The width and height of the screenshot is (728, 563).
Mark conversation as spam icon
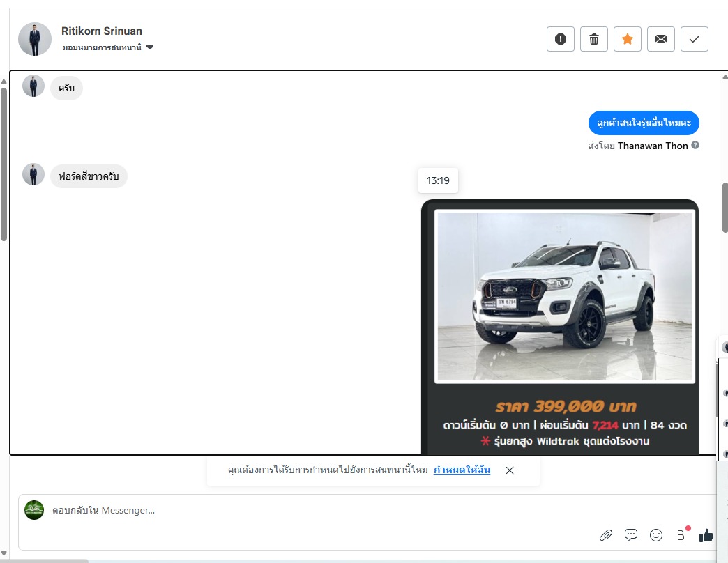(561, 39)
